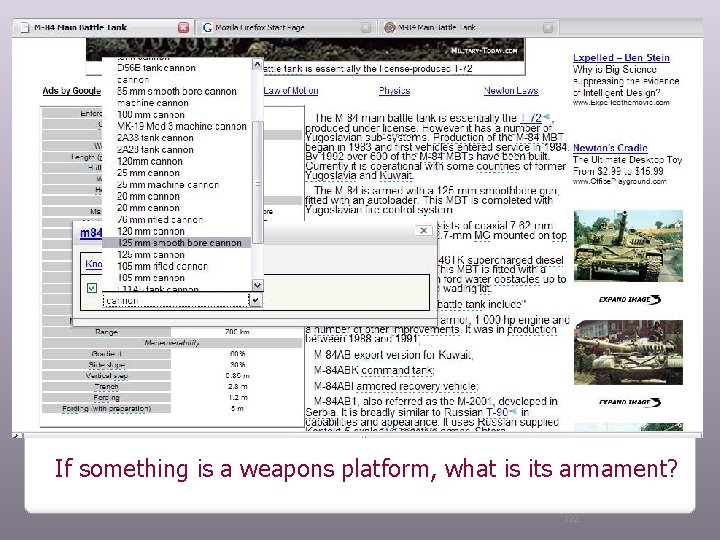Click the Google icon on Firefox Start tab
This screenshot has width=720, height=540.
tap(207, 28)
